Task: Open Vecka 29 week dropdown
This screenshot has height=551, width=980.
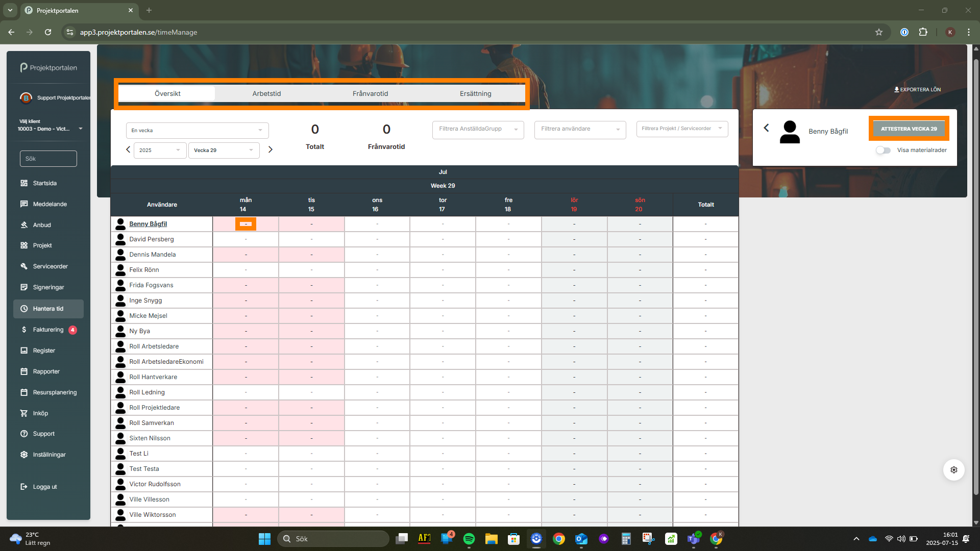Action: click(x=224, y=150)
